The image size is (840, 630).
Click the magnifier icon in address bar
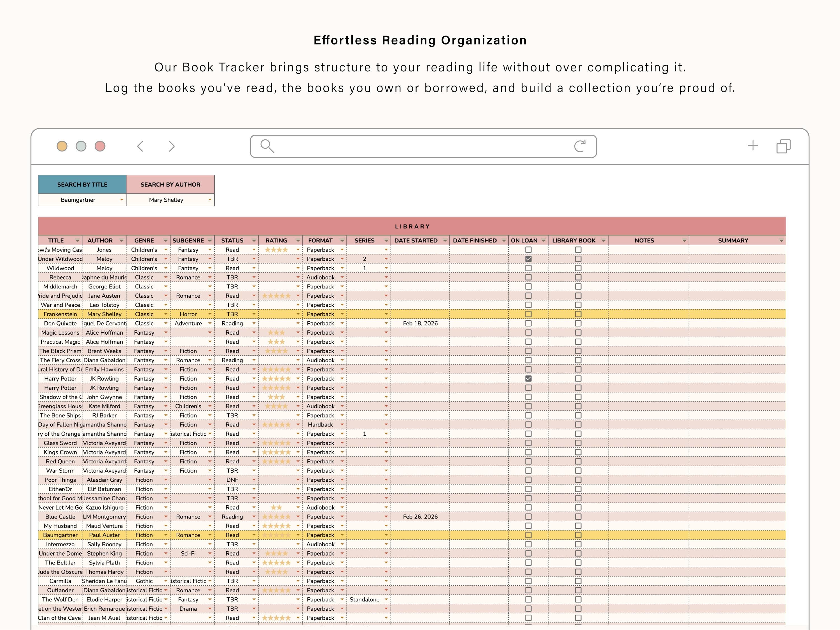coord(267,146)
